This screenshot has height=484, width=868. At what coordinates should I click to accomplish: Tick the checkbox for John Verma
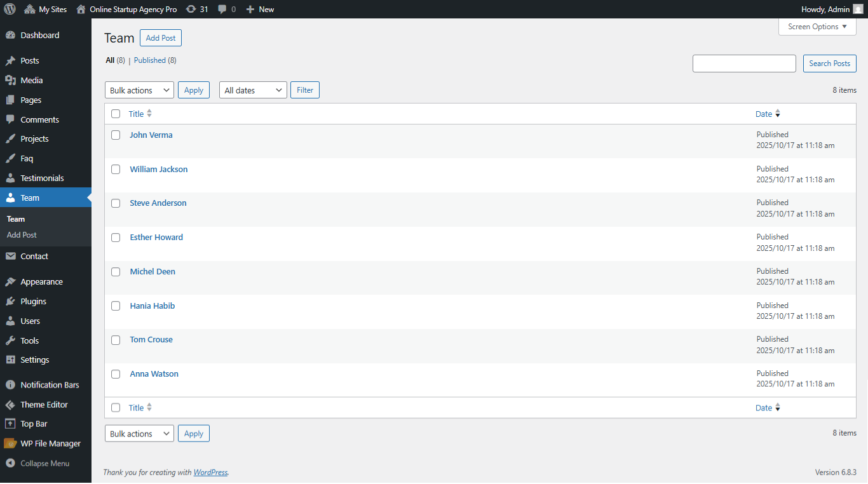click(x=116, y=135)
